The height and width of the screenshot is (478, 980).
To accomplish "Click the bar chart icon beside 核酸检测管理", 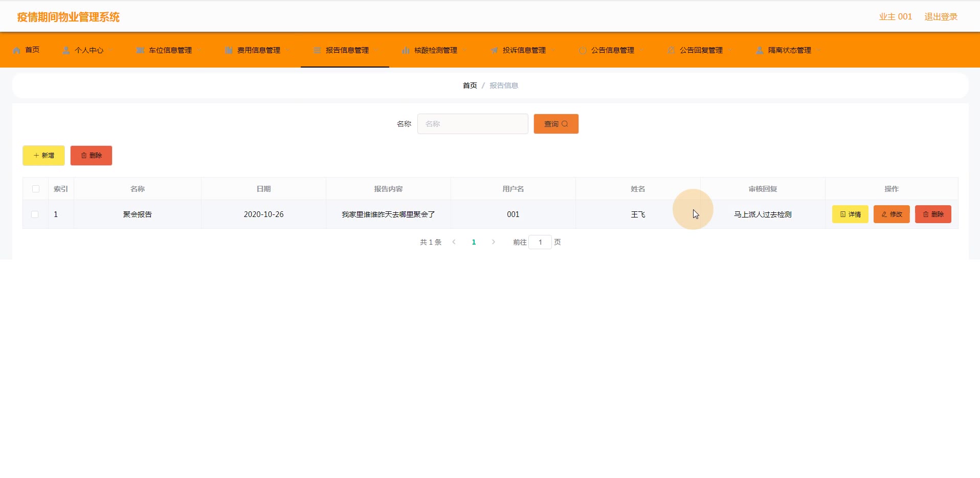I will click(x=406, y=50).
